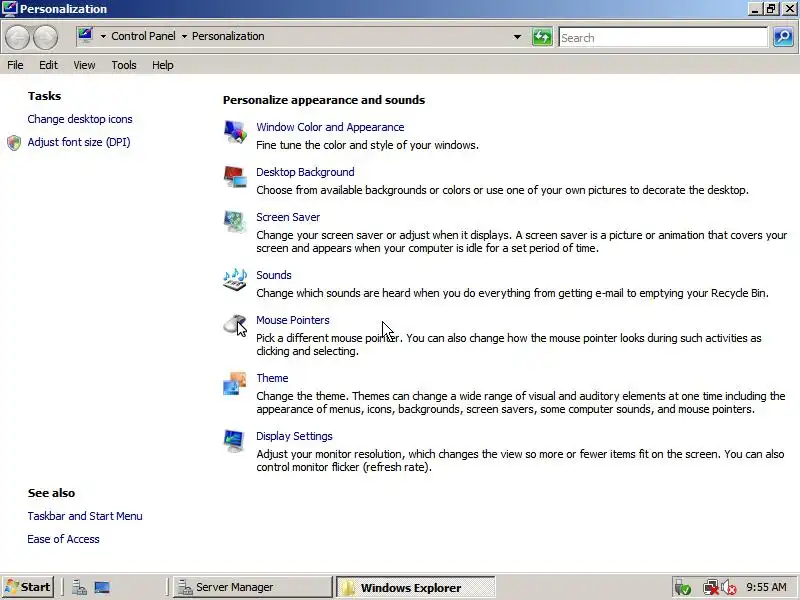Click the Mouse Pointers mouse icon

coord(235,324)
